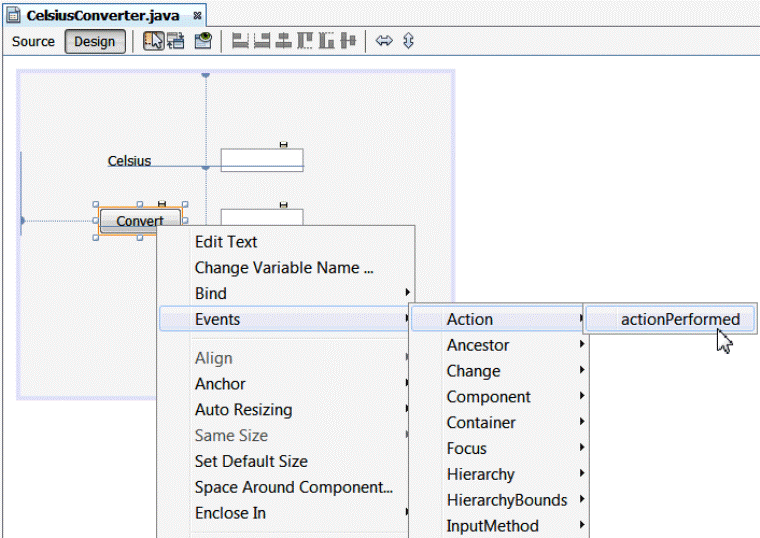Click Change Variable Name menu entry
This screenshot has height=538, width=760.
284,268
